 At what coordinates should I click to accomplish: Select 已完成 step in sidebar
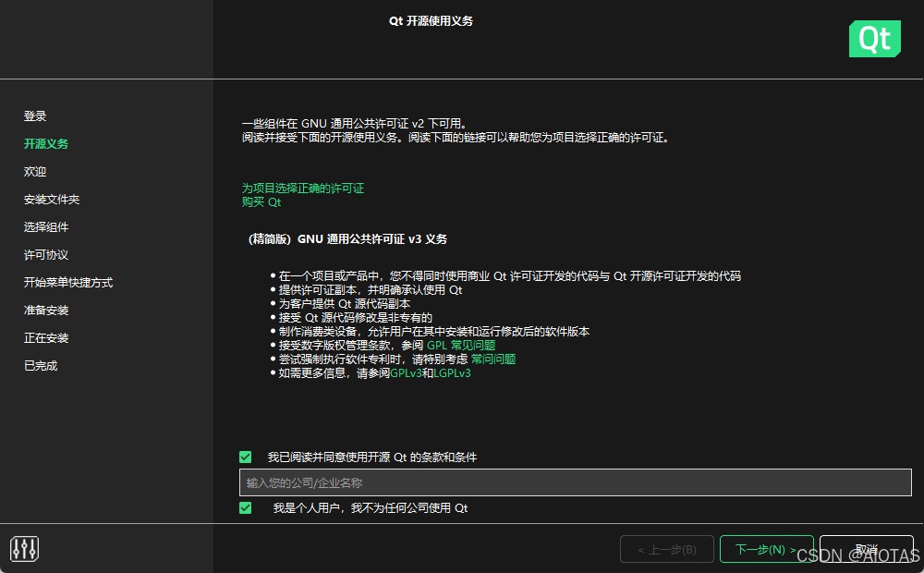41,365
